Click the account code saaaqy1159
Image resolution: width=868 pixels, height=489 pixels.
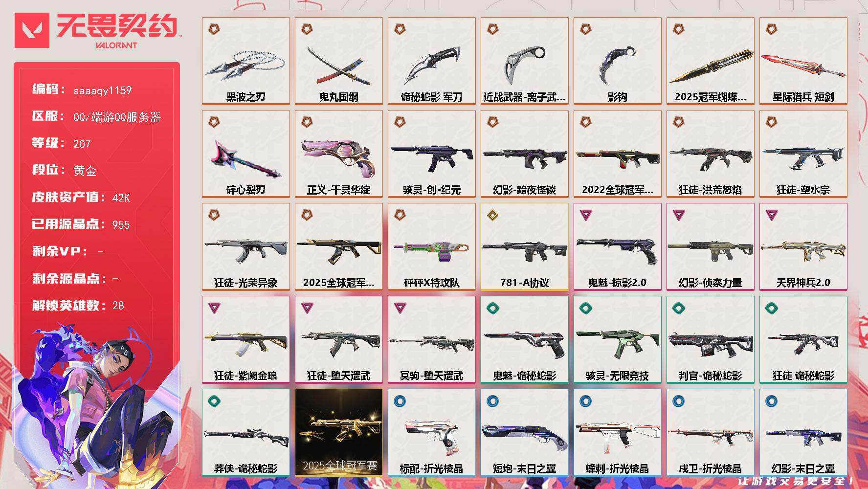pos(103,90)
